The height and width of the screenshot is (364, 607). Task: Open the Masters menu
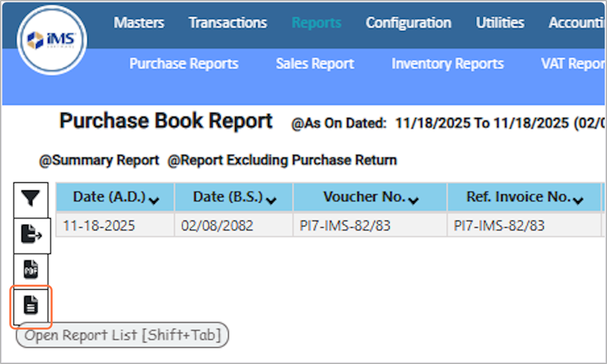[139, 23]
